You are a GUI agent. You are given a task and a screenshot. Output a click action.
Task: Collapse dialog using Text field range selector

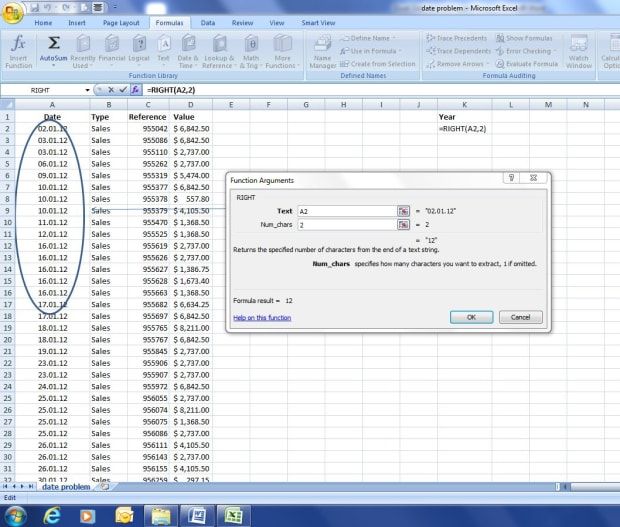[x=403, y=211]
